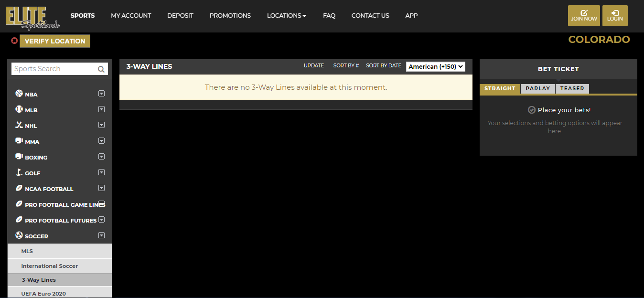
Task: Expand the Boxing category arrow
Action: tap(101, 157)
